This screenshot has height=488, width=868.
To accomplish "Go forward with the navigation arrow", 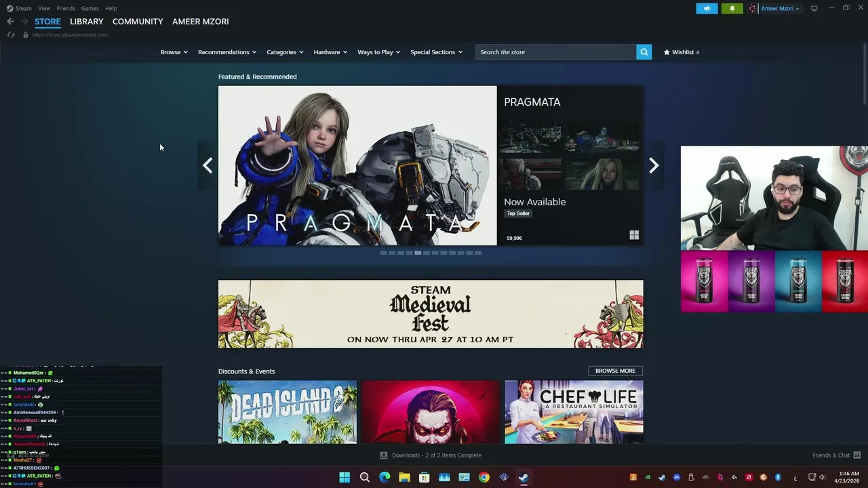I will 25,22.
